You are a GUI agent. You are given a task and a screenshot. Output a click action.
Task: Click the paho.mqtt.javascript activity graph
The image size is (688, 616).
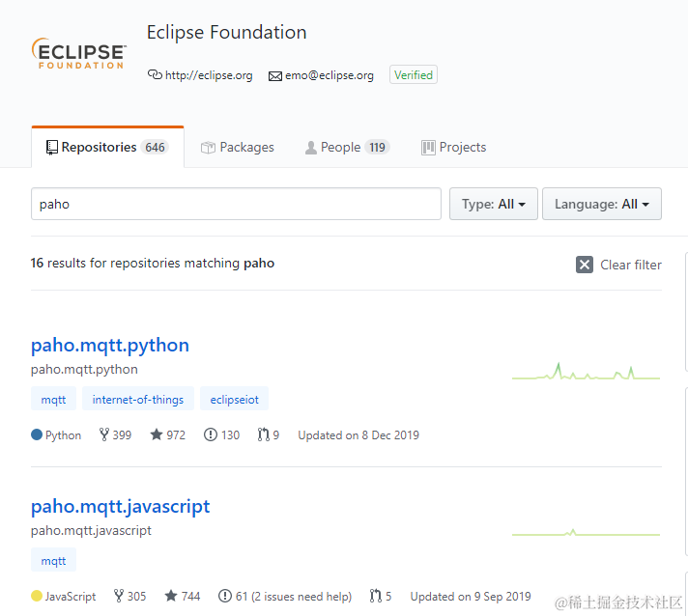click(586, 533)
